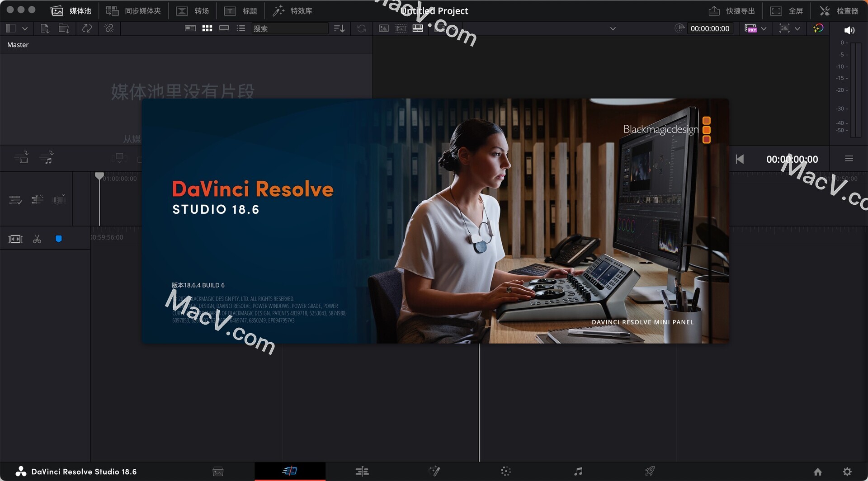The height and width of the screenshot is (481, 868).
Task: Click the sync clips icon
Action: click(x=87, y=28)
